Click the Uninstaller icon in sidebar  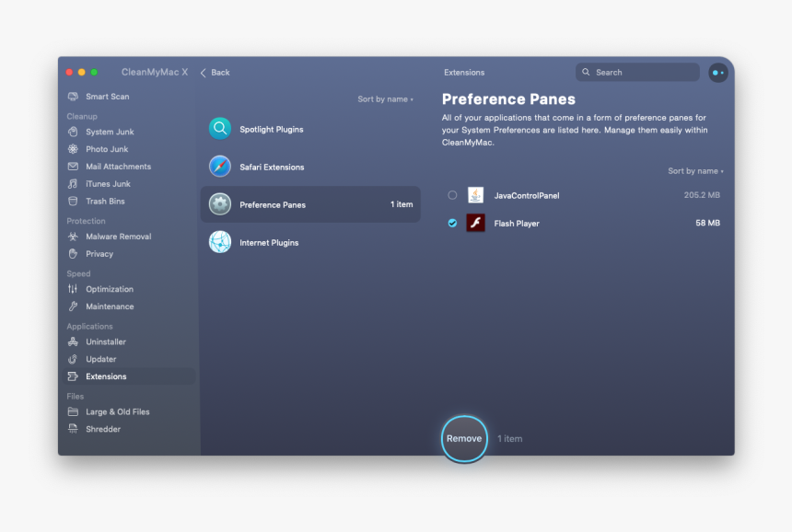74,341
